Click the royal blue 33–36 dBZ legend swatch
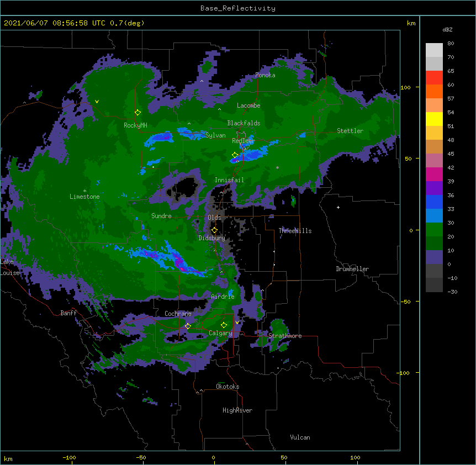The height and width of the screenshot is (465, 476). (434, 202)
